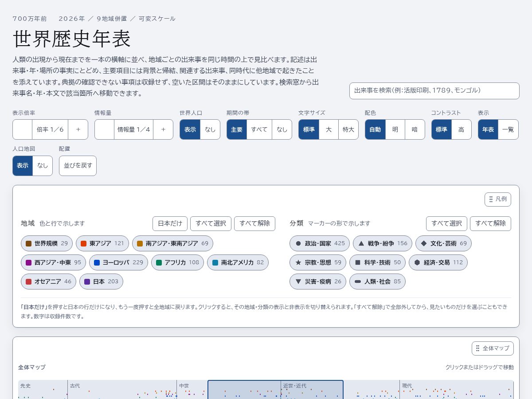Increase 表示倍率 with plus button
532x399 pixels.
78,129
